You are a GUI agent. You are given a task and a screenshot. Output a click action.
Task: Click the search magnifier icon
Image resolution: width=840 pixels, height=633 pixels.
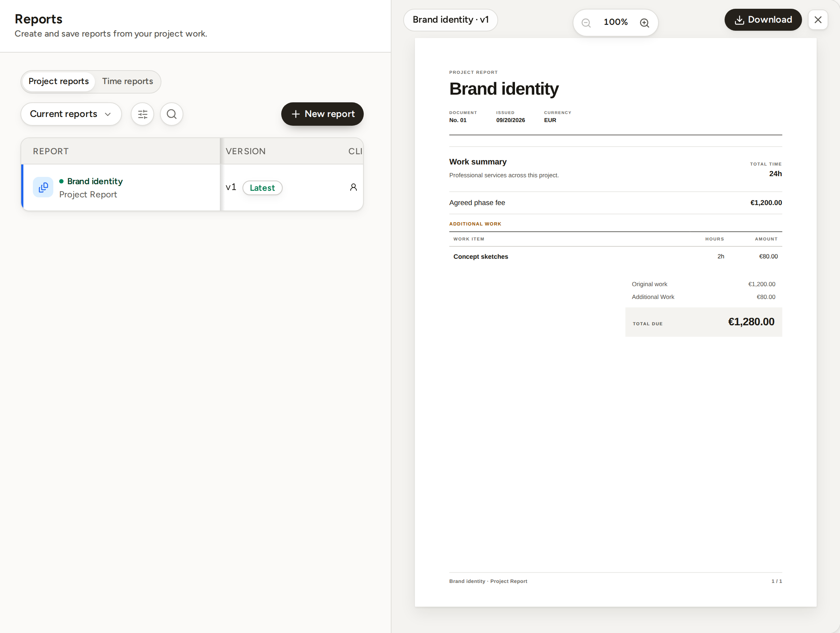click(x=172, y=114)
